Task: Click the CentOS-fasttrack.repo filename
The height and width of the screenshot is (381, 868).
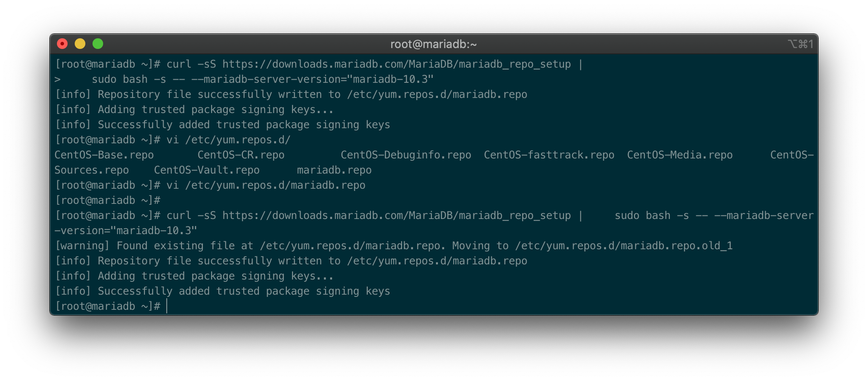Action: pyautogui.click(x=549, y=155)
